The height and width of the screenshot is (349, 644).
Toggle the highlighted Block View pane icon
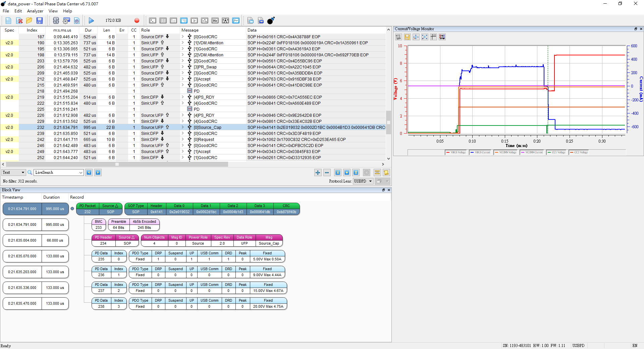[184, 21]
